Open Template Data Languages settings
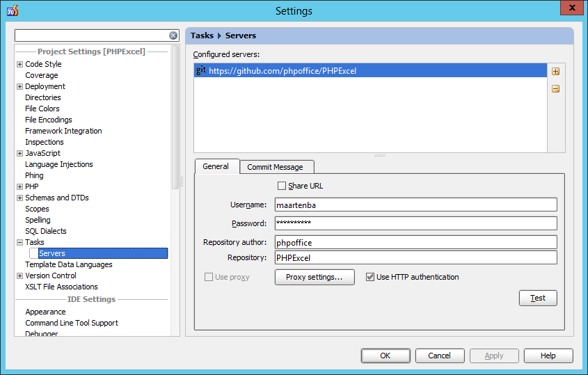The height and width of the screenshot is (375, 588). click(x=69, y=265)
